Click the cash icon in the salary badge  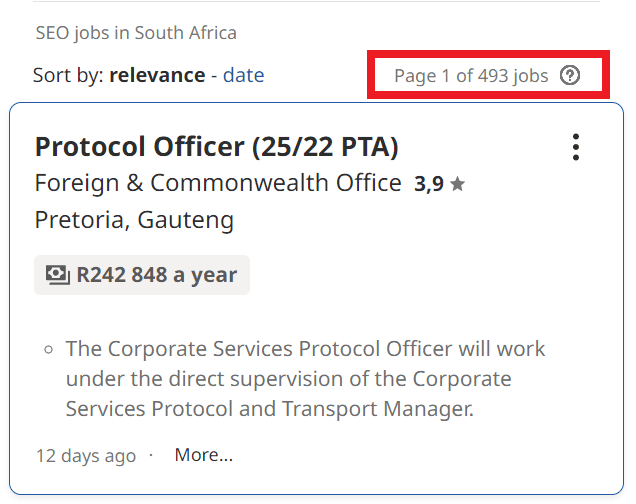pyautogui.click(x=58, y=275)
